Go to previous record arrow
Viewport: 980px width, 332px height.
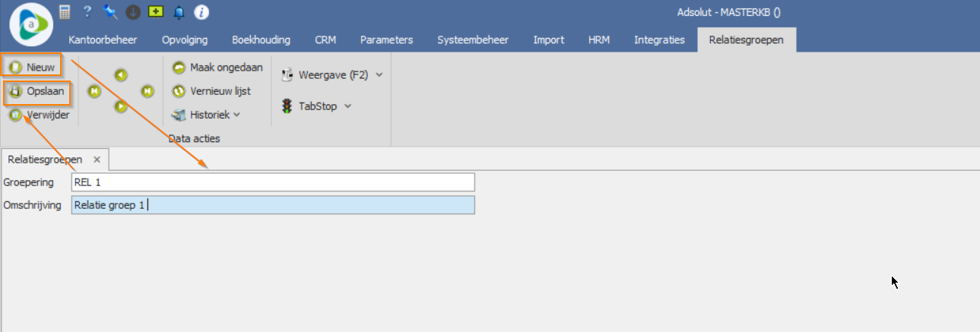[120, 74]
